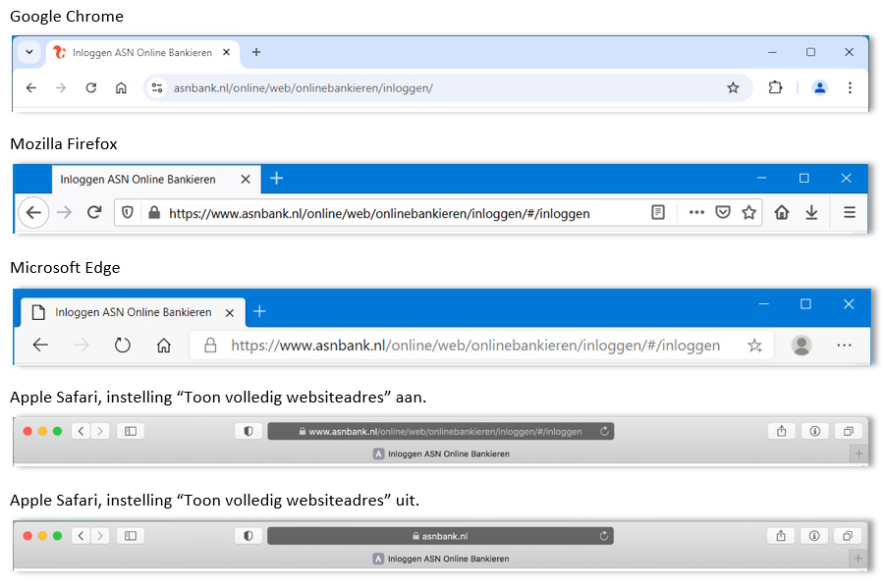Open a new tab in Chrome
The image size is (885, 588).
coord(256,52)
